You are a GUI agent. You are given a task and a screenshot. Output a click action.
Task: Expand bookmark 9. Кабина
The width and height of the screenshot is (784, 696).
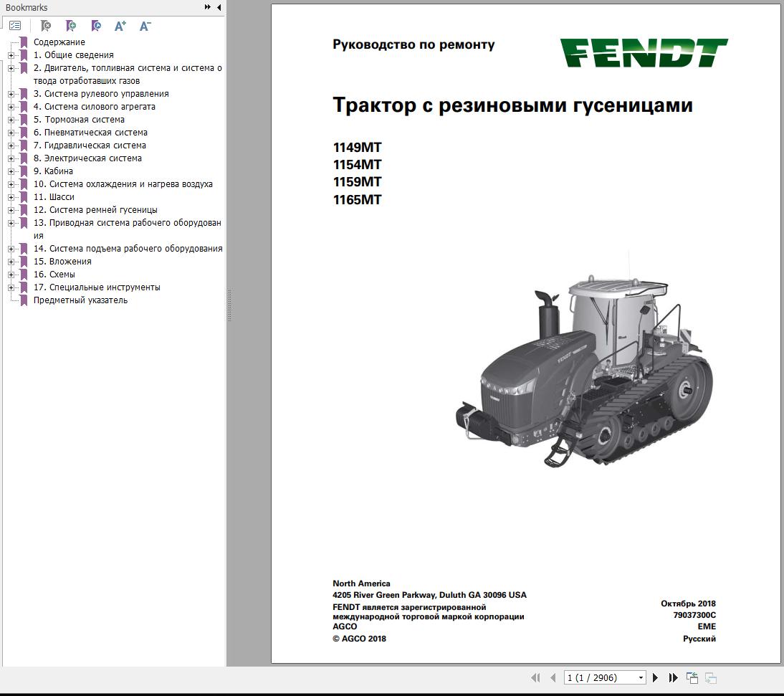click(x=11, y=171)
